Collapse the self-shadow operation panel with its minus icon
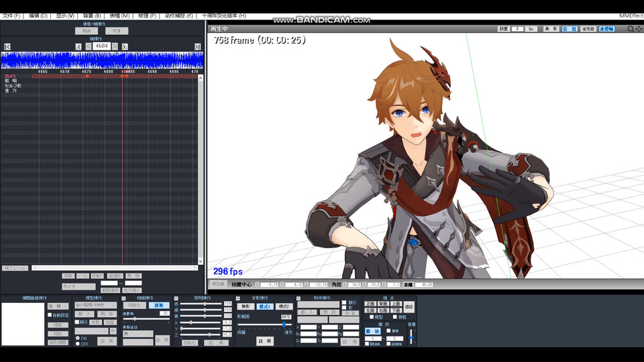Viewport: 644px width, 362px height. (x=237, y=298)
